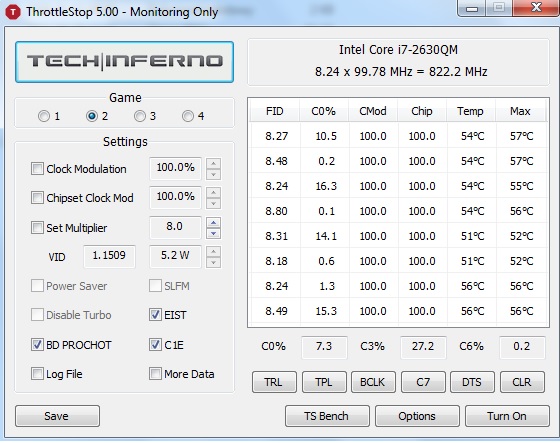Click the down arrow beside 5.2 W
Screen dimensions: 560x443
[x=214, y=262]
